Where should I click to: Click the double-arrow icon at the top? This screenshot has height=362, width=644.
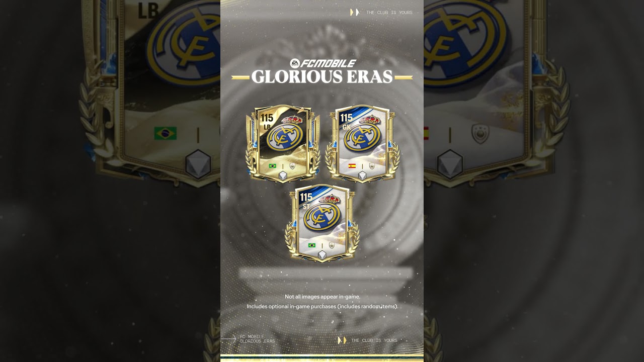[355, 12]
